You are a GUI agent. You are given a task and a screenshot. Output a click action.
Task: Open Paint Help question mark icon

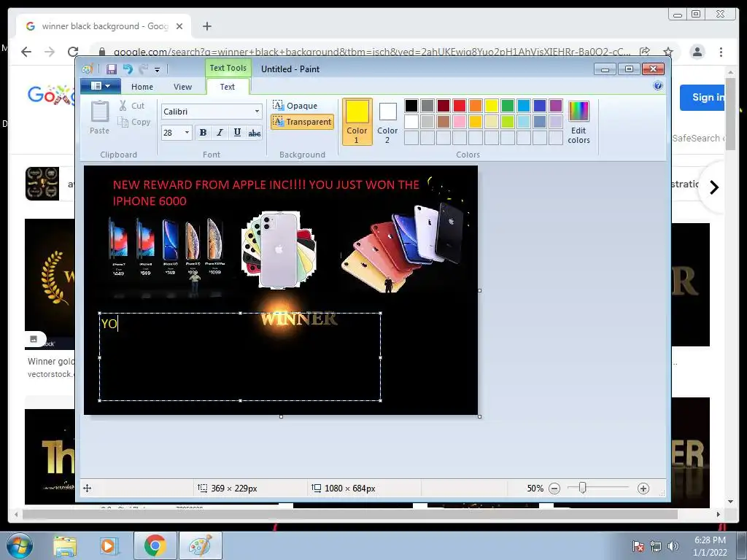[658, 86]
